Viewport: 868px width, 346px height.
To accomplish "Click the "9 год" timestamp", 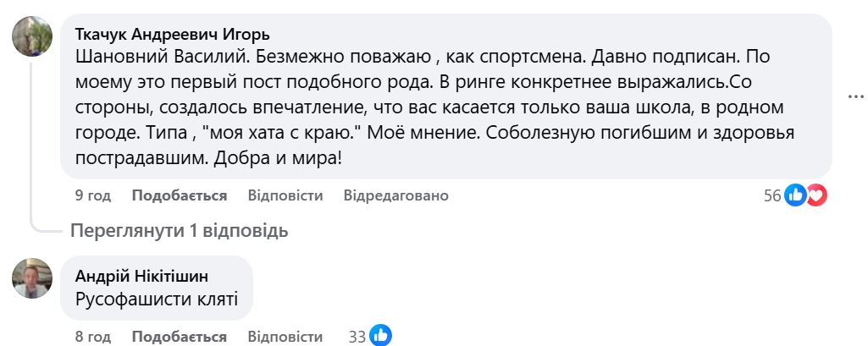I will [x=93, y=195].
